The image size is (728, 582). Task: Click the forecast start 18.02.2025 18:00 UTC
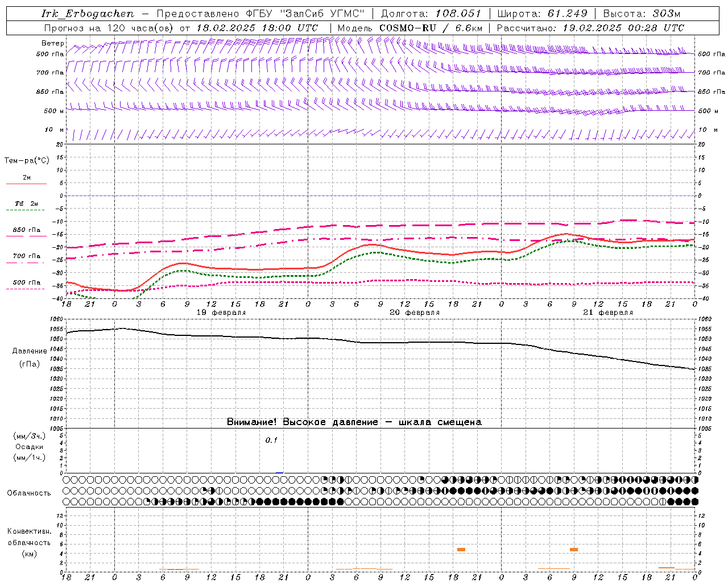[x=257, y=28]
